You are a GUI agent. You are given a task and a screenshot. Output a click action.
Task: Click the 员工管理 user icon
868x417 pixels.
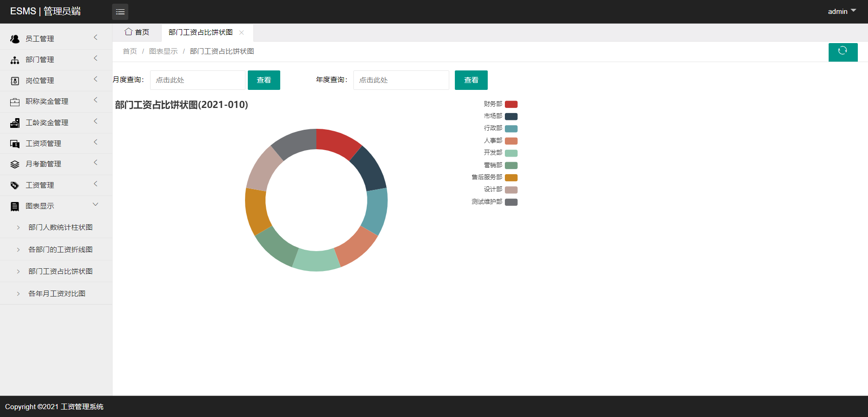(x=15, y=39)
